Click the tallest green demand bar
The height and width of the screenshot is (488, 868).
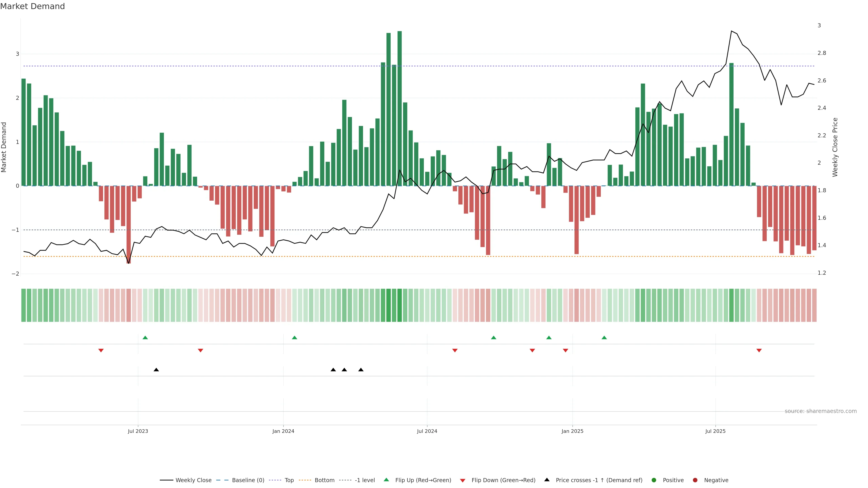pos(400,108)
